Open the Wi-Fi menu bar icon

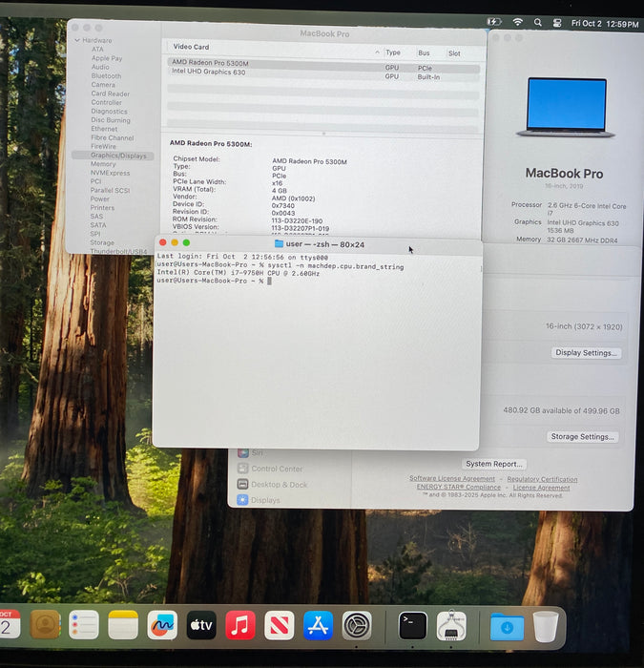coord(517,22)
